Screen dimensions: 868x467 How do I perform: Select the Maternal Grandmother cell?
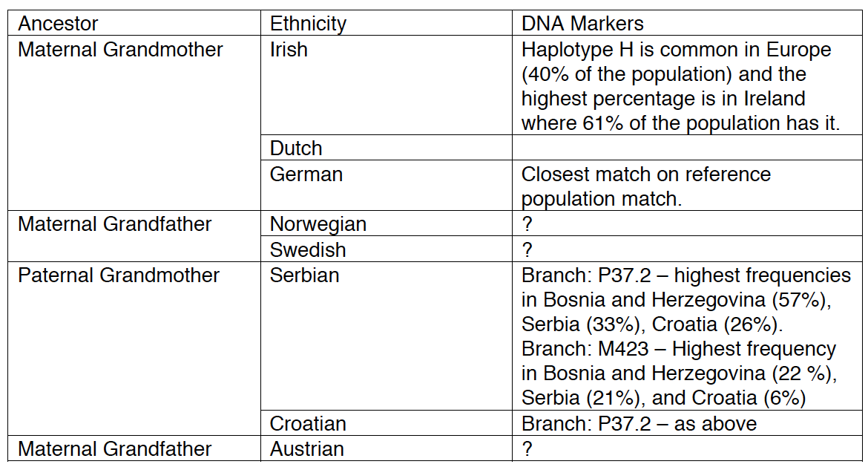(x=134, y=123)
